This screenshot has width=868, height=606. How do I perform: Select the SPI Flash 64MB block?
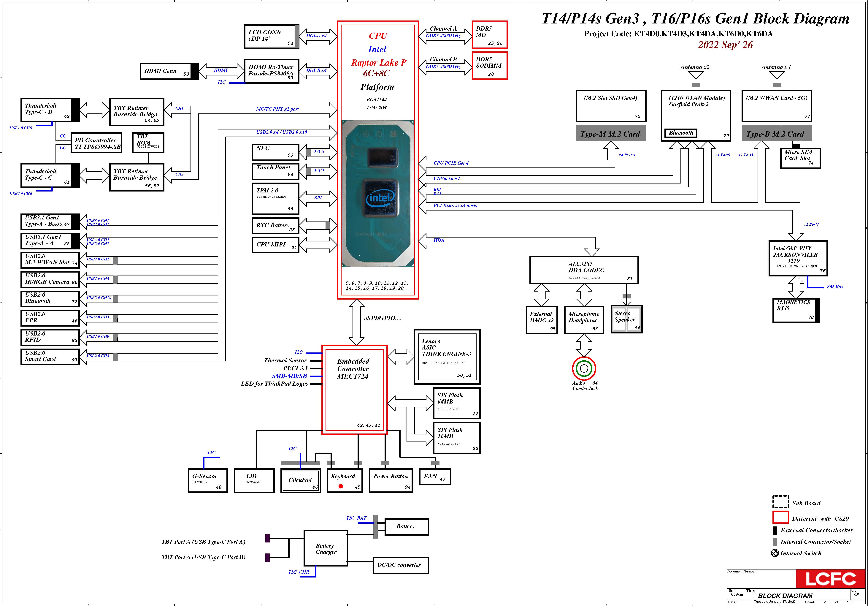457,403
